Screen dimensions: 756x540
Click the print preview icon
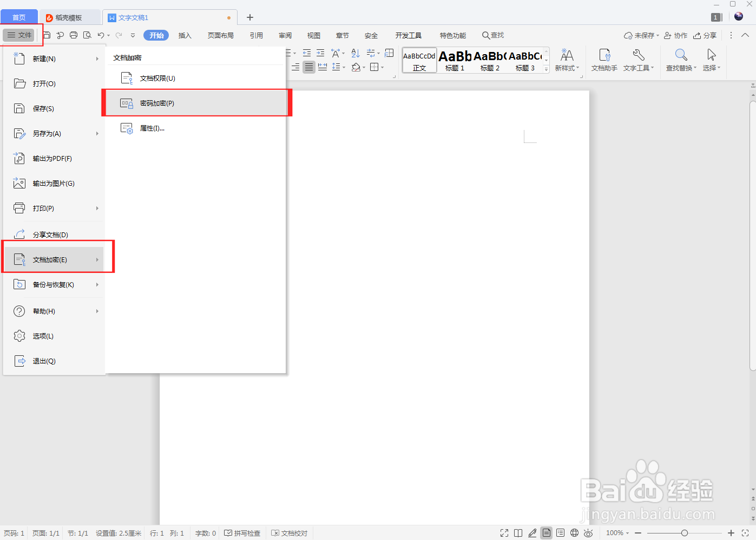87,35
